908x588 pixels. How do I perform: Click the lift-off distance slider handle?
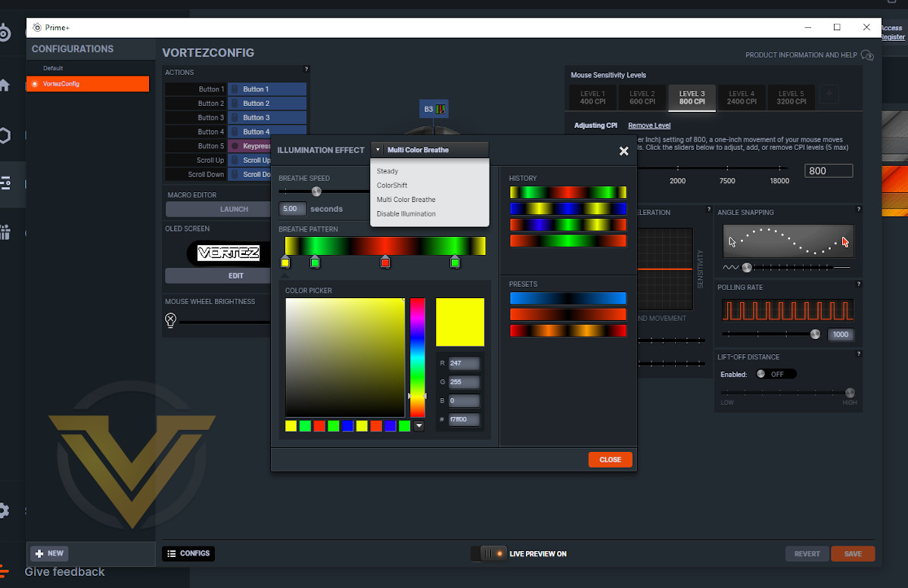click(x=850, y=393)
